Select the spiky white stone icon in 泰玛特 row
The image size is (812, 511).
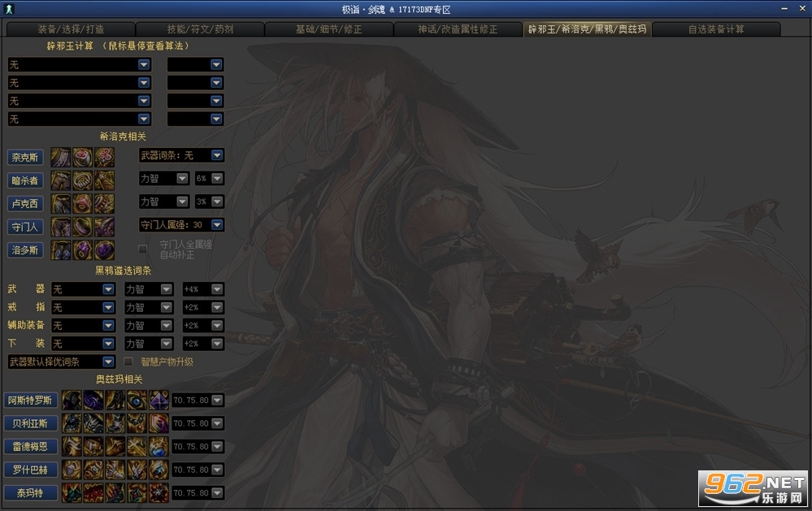click(159, 493)
